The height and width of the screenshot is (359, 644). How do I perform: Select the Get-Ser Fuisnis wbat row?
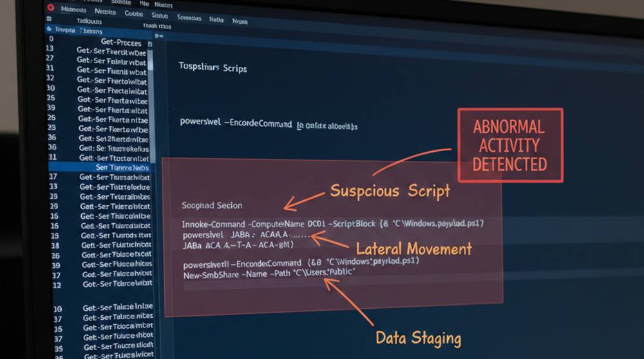point(112,71)
